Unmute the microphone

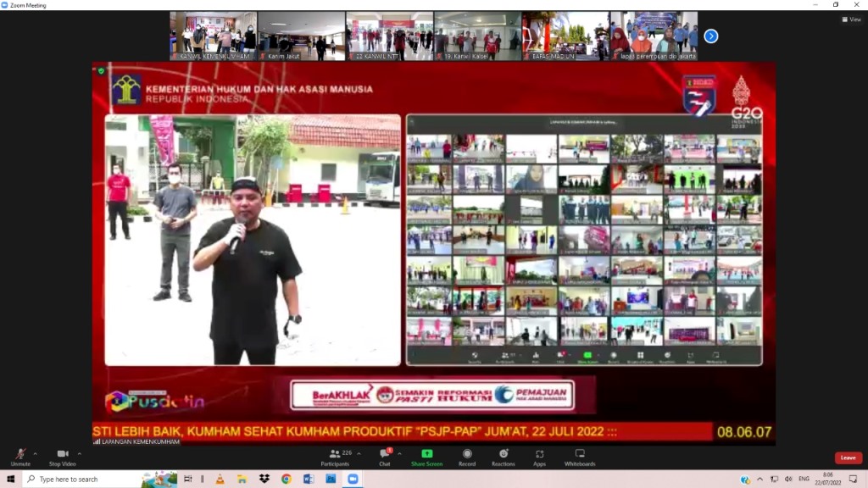click(x=20, y=456)
